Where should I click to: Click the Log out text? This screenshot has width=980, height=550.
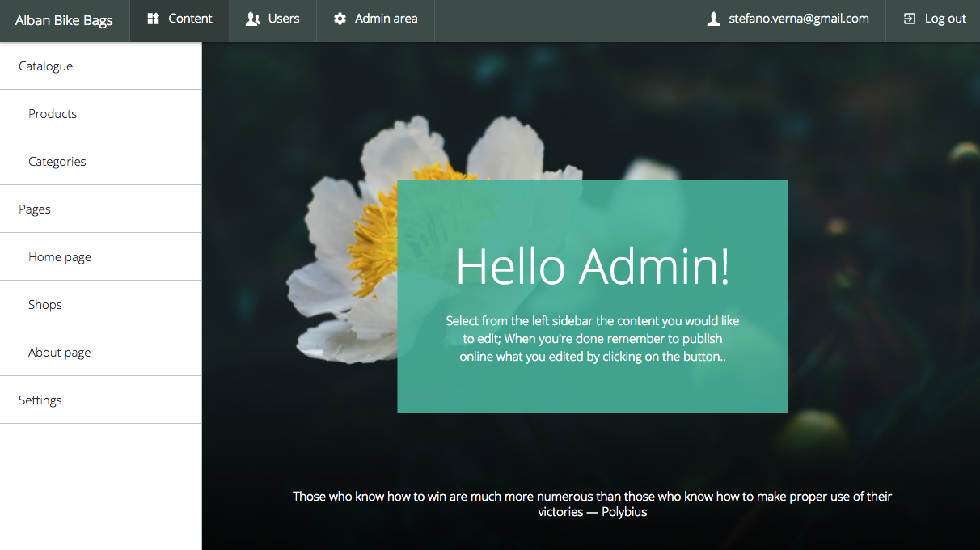tap(945, 19)
